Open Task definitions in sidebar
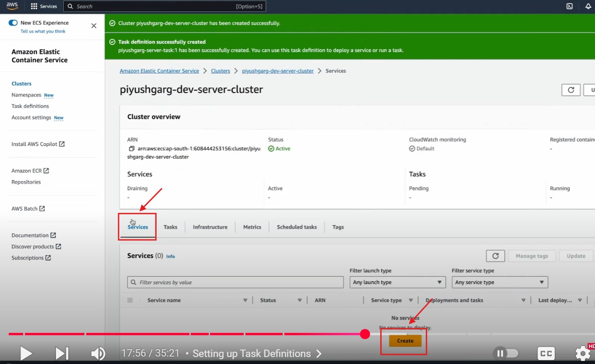595x364 pixels. tap(30, 106)
